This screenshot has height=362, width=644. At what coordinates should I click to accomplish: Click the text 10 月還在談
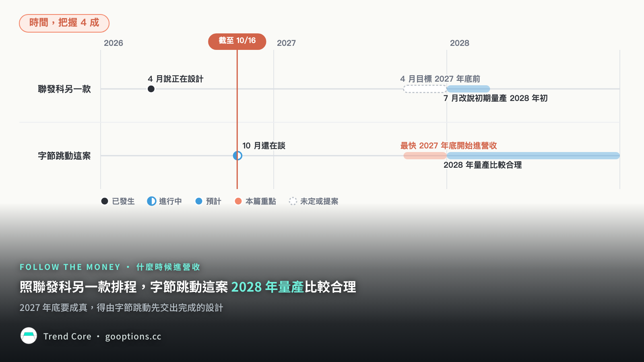pyautogui.click(x=264, y=146)
